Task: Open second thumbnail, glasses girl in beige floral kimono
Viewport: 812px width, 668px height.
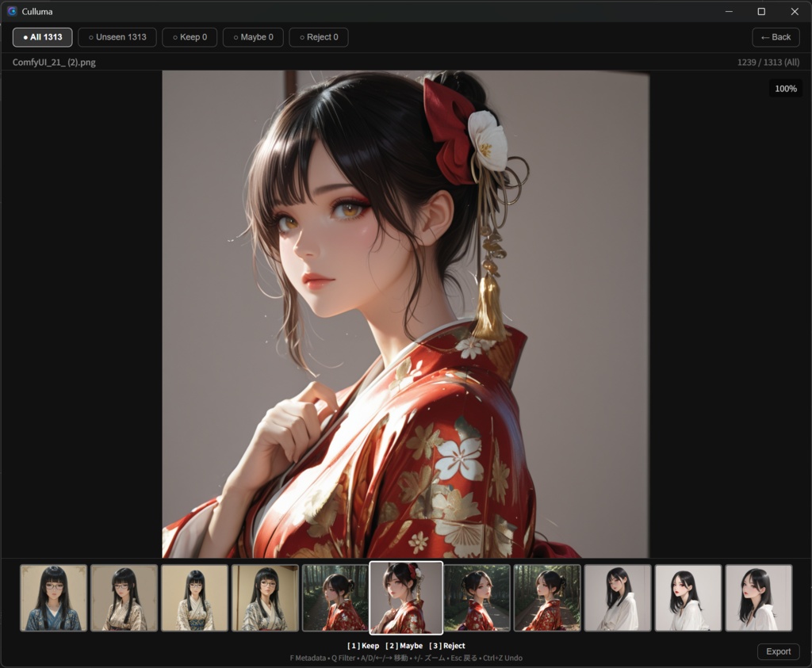Action: pos(124,598)
